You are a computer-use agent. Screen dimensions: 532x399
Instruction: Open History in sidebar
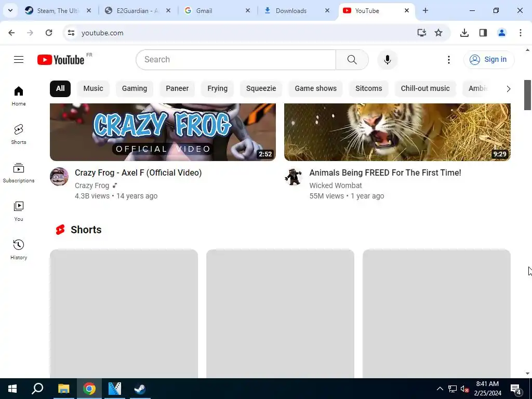(19, 249)
